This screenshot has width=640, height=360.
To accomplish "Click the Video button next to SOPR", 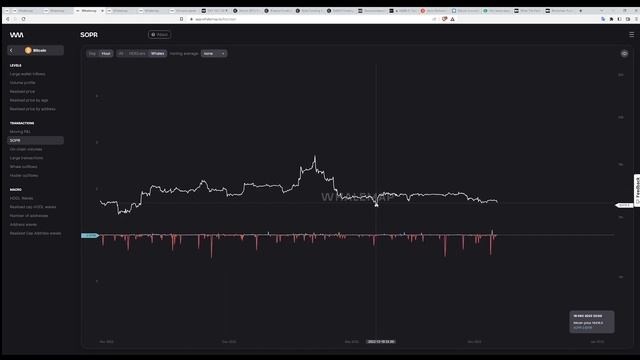I will click(x=160, y=35).
